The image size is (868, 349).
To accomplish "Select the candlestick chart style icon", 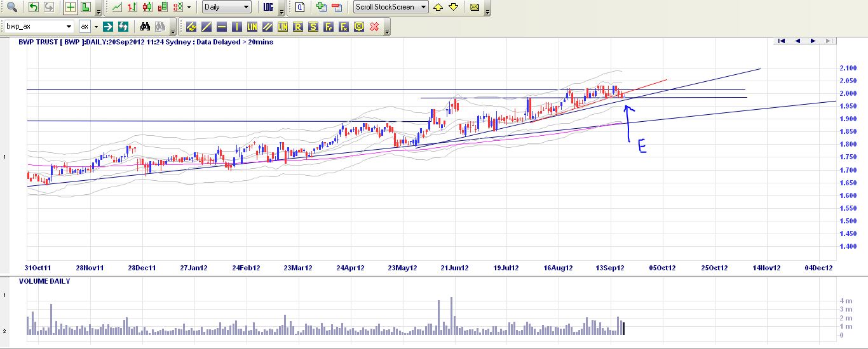I will tap(147, 8).
